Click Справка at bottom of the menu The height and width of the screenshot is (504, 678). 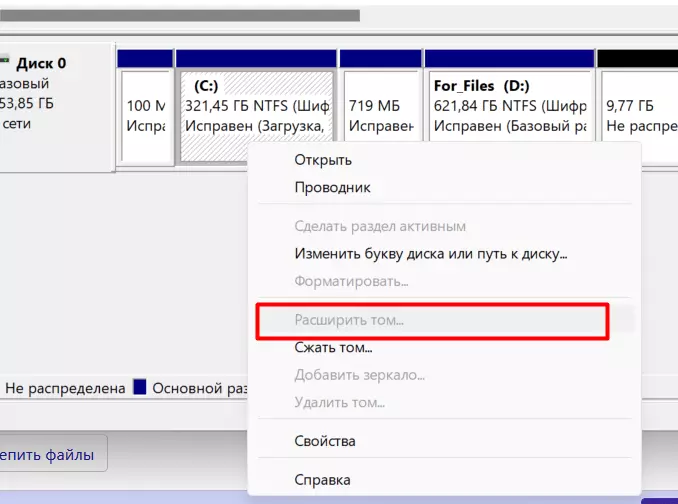point(322,480)
